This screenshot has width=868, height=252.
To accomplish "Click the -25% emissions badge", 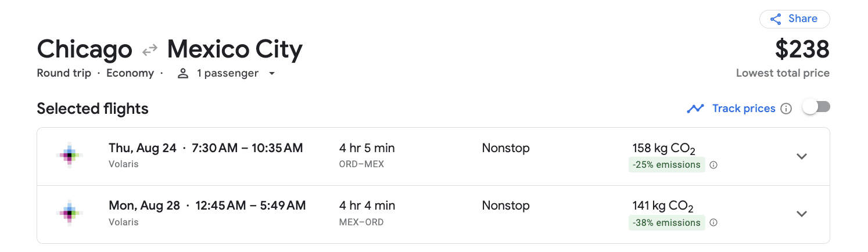I will [x=666, y=165].
